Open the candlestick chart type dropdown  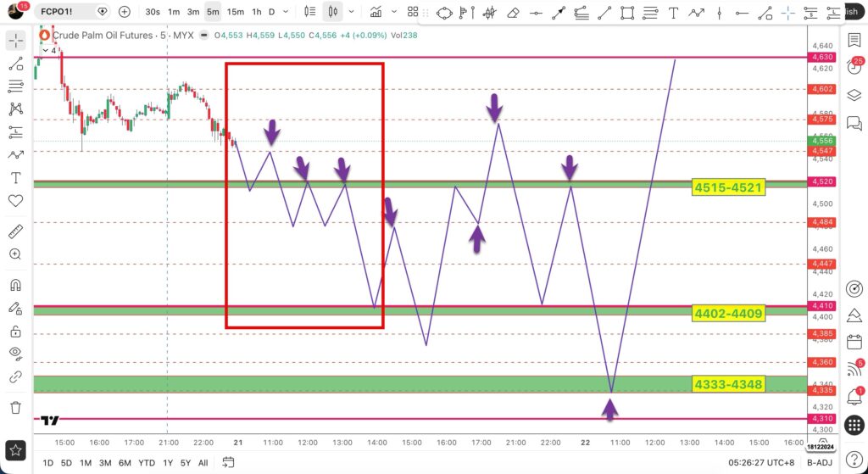click(351, 12)
